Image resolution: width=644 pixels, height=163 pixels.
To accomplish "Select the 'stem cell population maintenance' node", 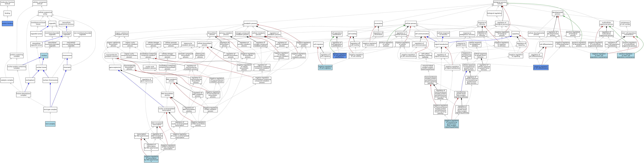I will [x=629, y=34].
